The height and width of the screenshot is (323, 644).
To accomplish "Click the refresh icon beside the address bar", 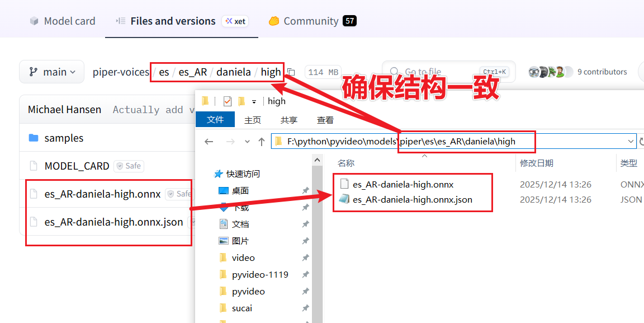I will pyautogui.click(x=641, y=142).
